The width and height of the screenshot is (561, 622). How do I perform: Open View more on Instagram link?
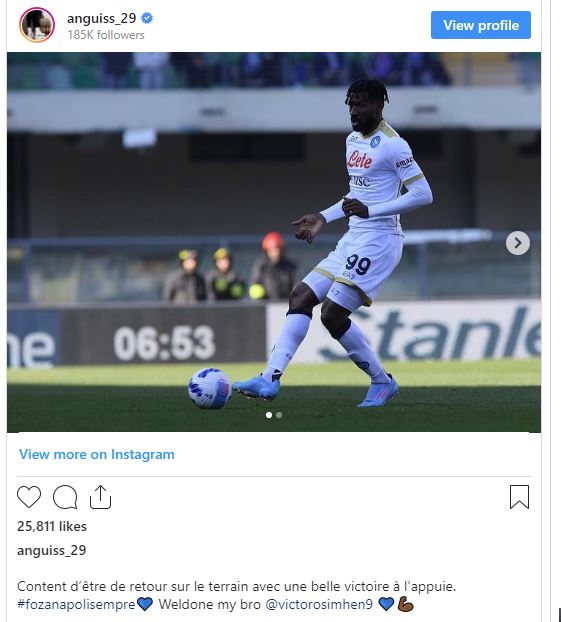[97, 454]
